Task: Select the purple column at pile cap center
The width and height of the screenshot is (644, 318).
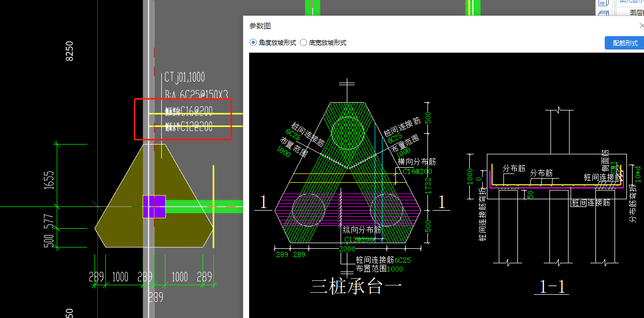Action: point(154,206)
